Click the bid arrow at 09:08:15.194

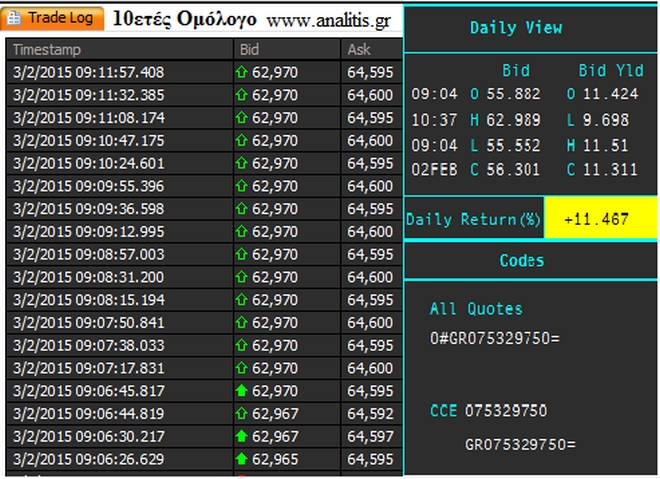point(241,300)
